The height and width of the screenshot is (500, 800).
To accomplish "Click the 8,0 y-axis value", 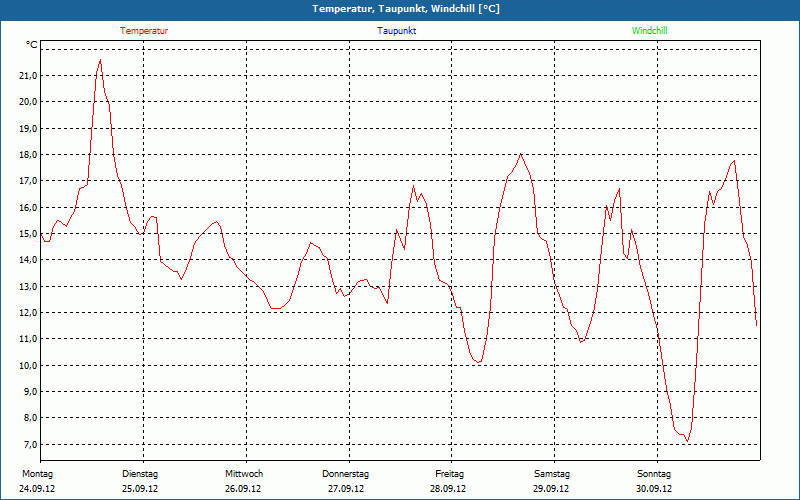I will [x=30, y=418].
